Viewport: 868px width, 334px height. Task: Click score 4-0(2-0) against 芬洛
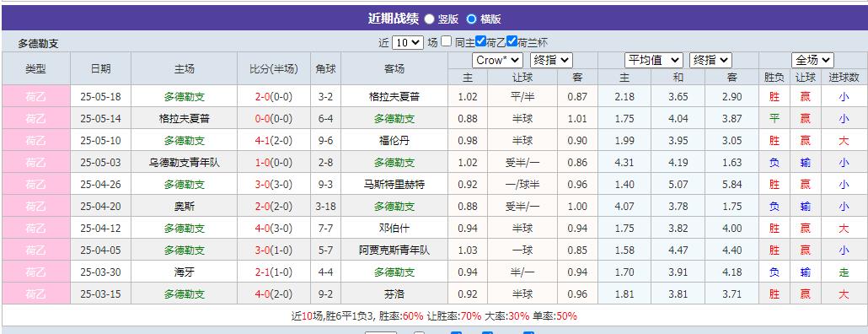click(274, 294)
